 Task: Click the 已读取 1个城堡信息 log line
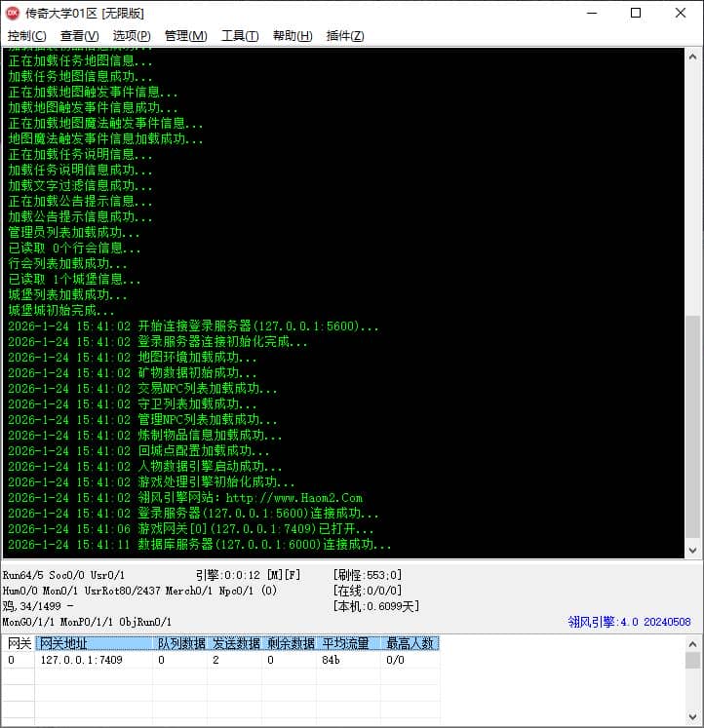[74, 279]
